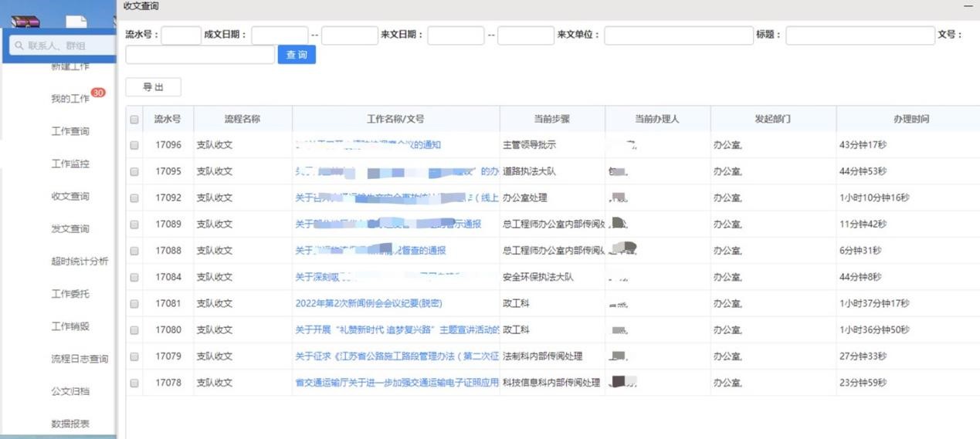980x439 pixels.
Task: Minimize the 收文查询 window
Action: (968, 6)
